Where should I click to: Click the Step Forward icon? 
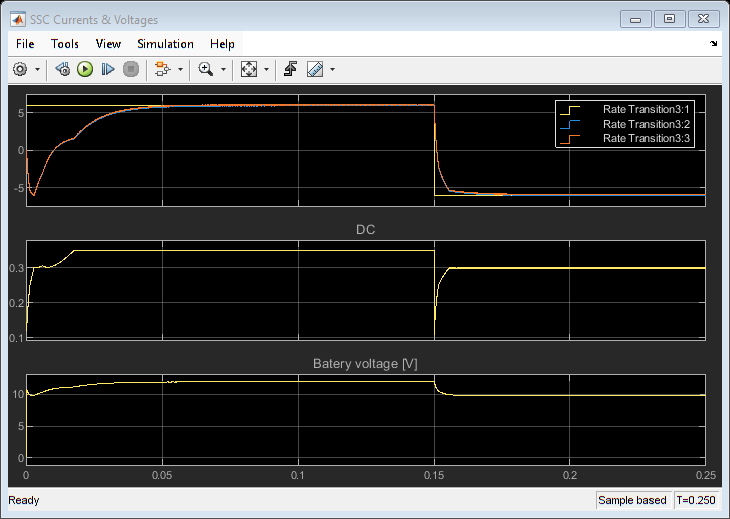click(x=108, y=69)
